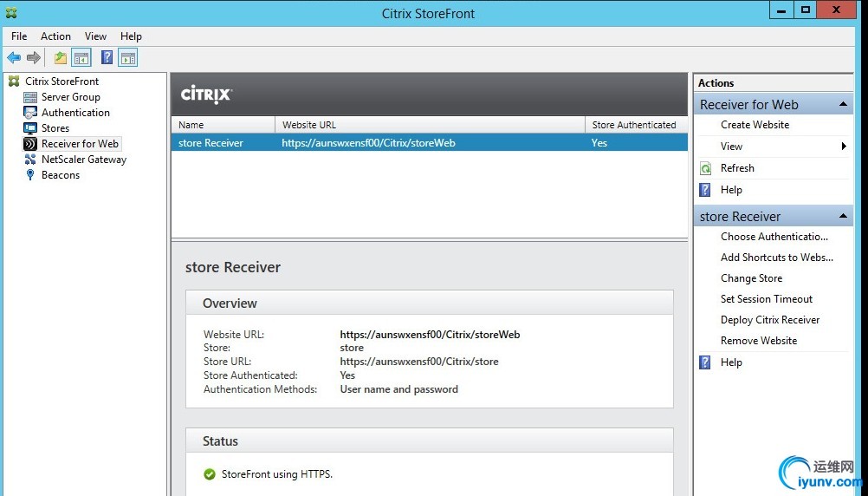
Task: Click the Receiver for Web tree icon
Action: coord(30,144)
